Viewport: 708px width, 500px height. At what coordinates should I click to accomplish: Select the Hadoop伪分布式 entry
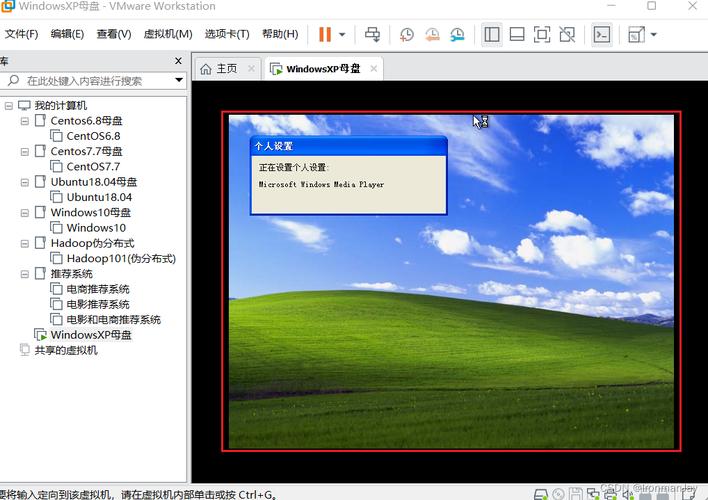(92, 243)
